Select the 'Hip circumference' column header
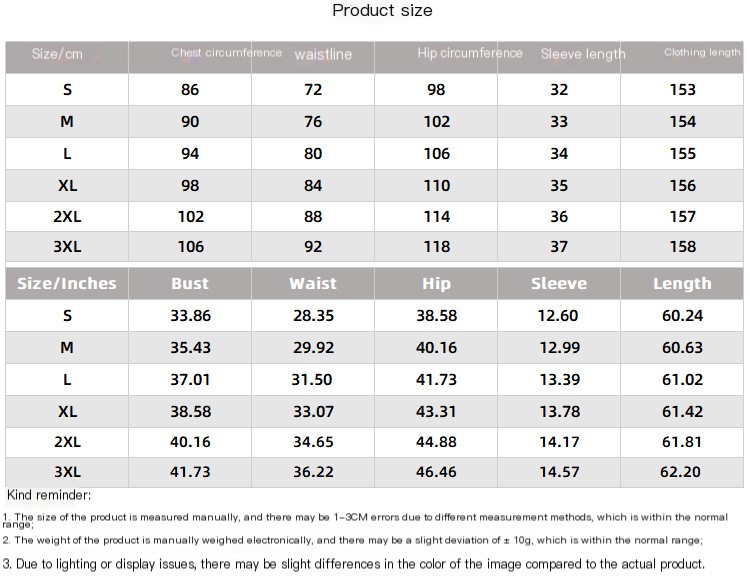This screenshot has height=580, width=750. tap(470, 53)
